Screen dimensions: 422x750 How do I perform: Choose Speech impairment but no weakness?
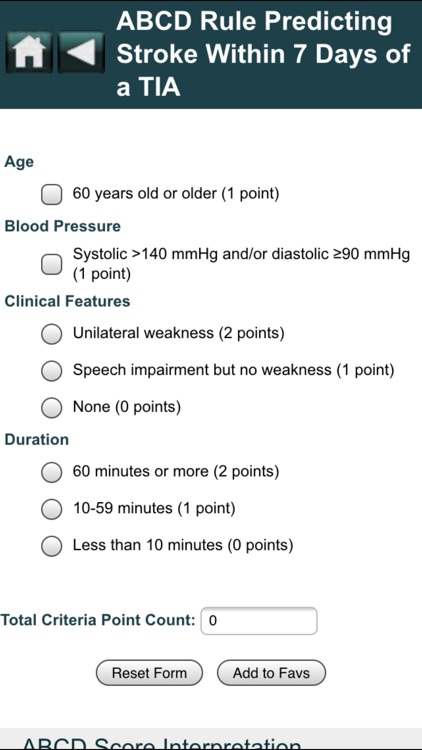coord(51,370)
